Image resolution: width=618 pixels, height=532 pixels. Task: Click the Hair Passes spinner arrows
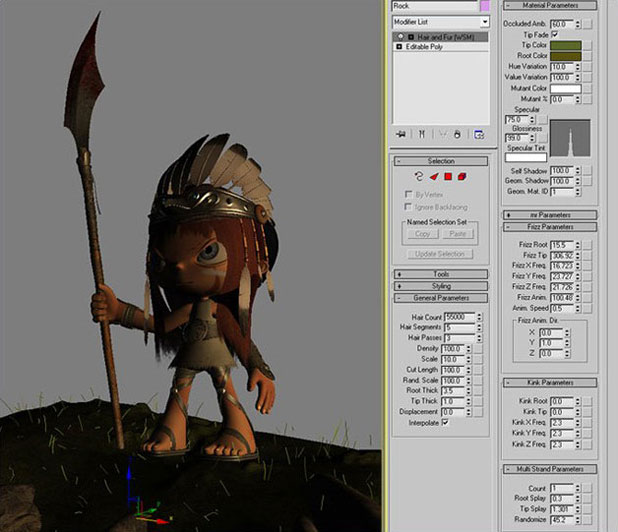pyautogui.click(x=479, y=338)
